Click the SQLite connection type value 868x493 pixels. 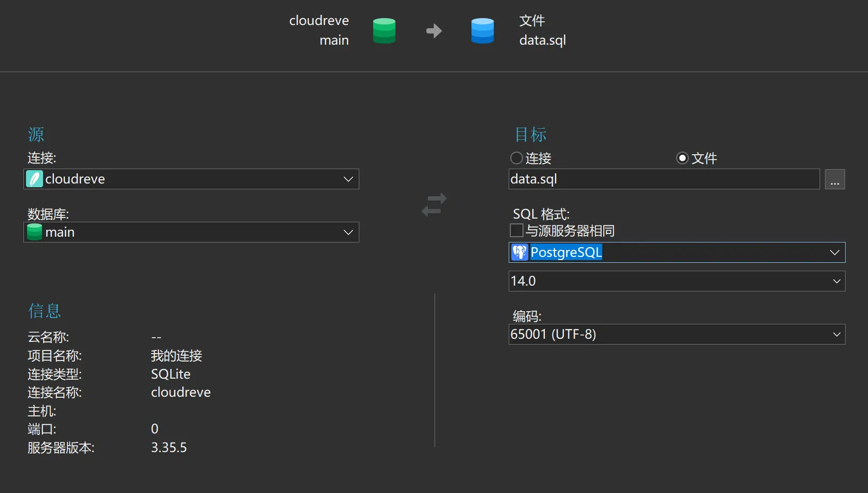(x=171, y=374)
